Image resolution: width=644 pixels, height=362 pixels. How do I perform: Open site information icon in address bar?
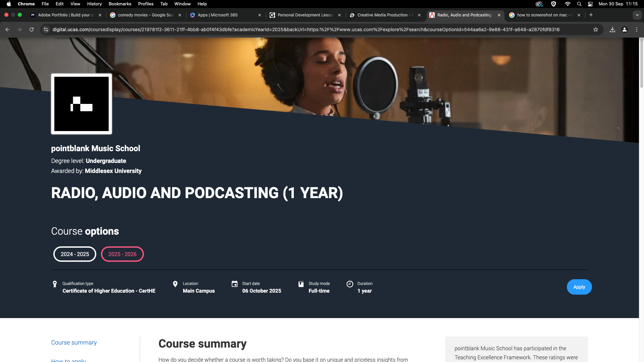(x=46, y=29)
